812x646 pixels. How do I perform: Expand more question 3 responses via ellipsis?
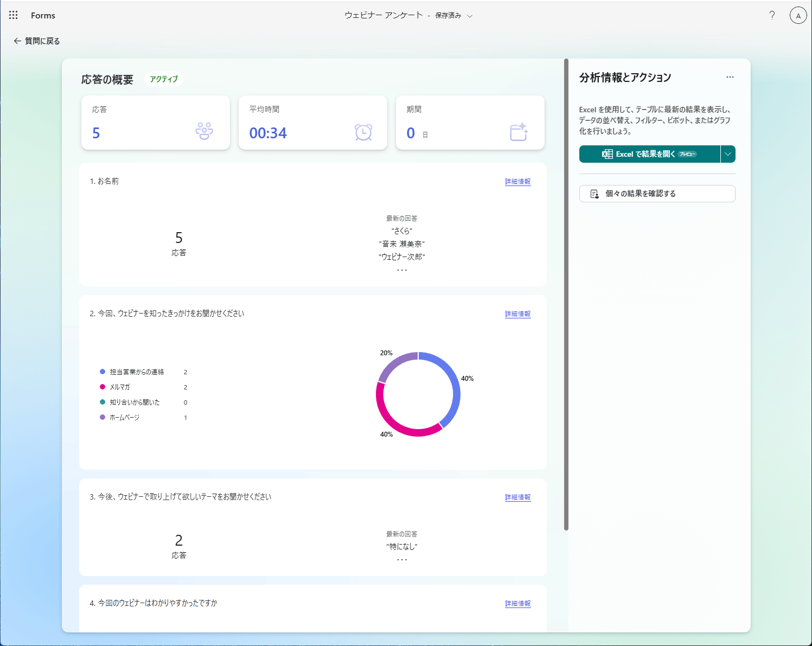tap(401, 559)
